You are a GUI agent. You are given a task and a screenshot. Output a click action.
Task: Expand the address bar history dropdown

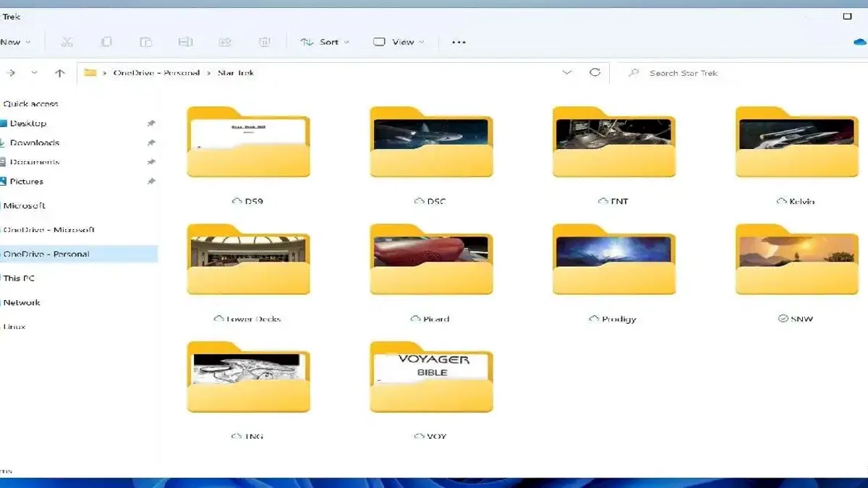[x=567, y=72]
